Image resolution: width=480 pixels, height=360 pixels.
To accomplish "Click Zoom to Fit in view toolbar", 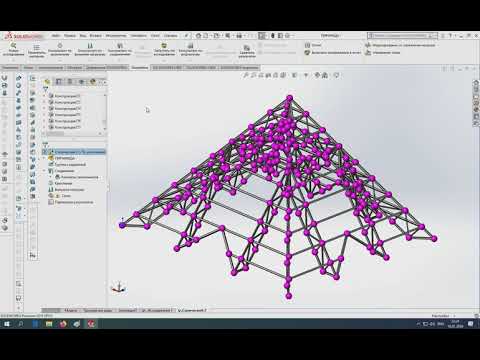I will coord(246,75).
